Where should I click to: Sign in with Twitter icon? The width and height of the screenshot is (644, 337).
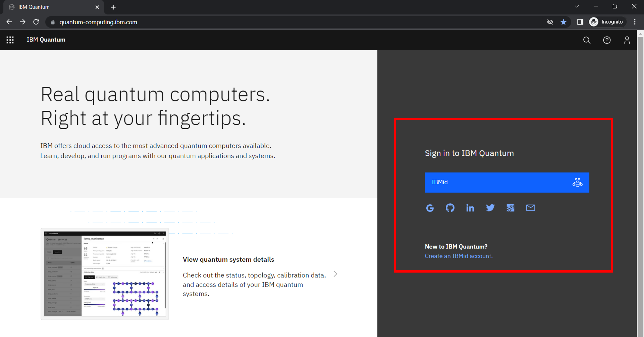[490, 208]
